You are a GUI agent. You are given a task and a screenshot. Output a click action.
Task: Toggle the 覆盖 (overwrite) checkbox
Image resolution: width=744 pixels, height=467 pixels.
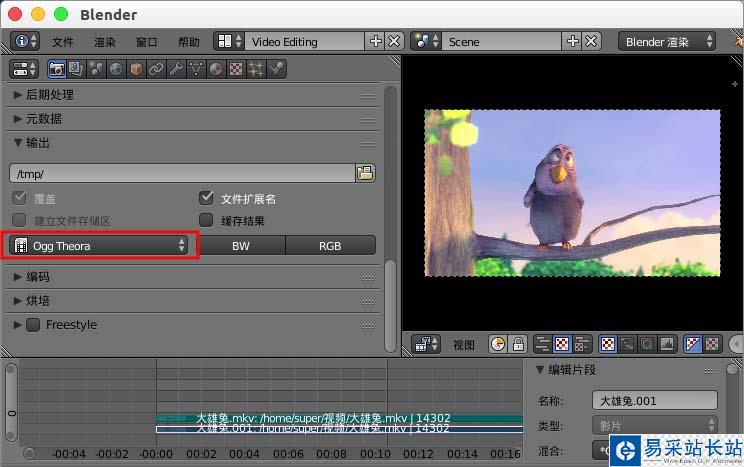tap(19, 198)
